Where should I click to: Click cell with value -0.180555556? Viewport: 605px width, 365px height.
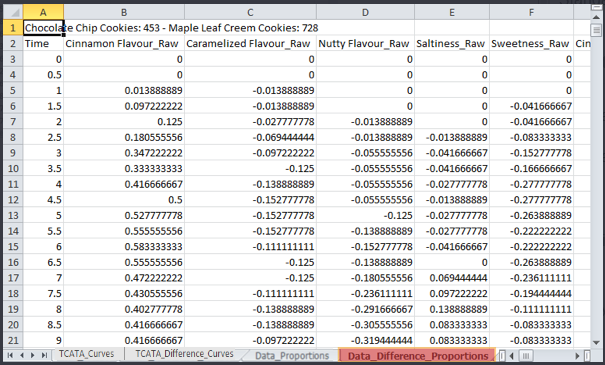365,278
